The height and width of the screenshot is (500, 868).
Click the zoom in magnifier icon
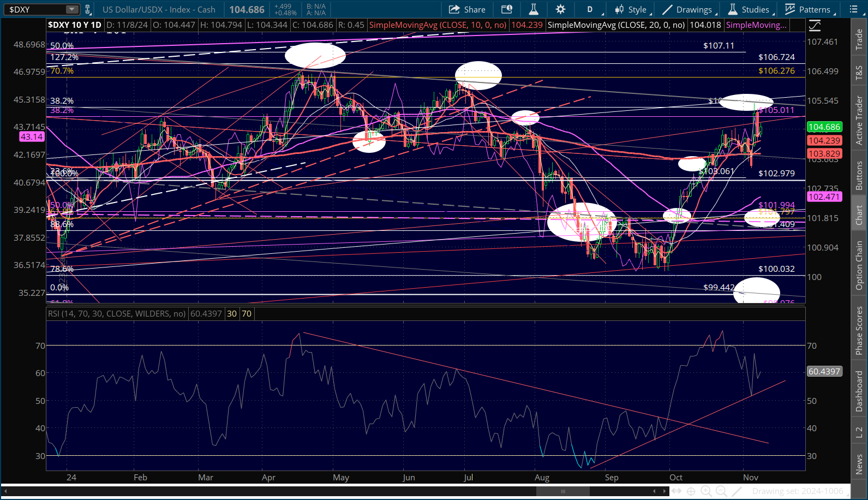click(x=706, y=491)
